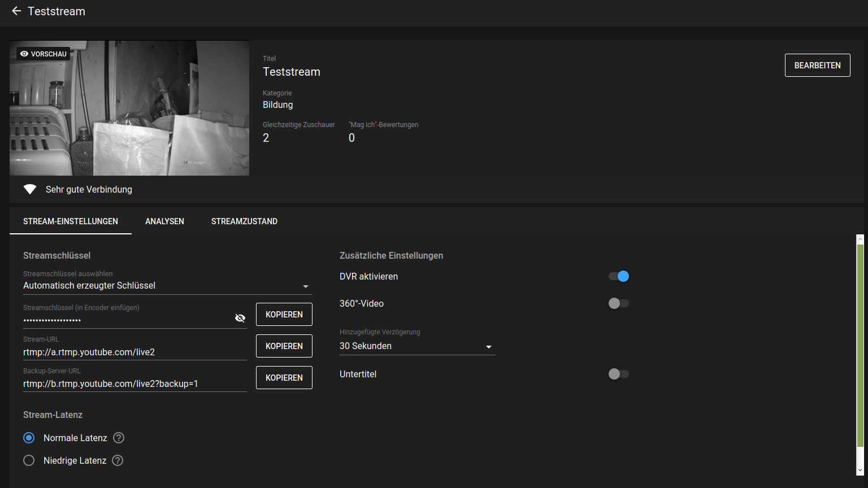Click the Sehr gute Verbindung status text
868x488 pixels.
tap(89, 189)
